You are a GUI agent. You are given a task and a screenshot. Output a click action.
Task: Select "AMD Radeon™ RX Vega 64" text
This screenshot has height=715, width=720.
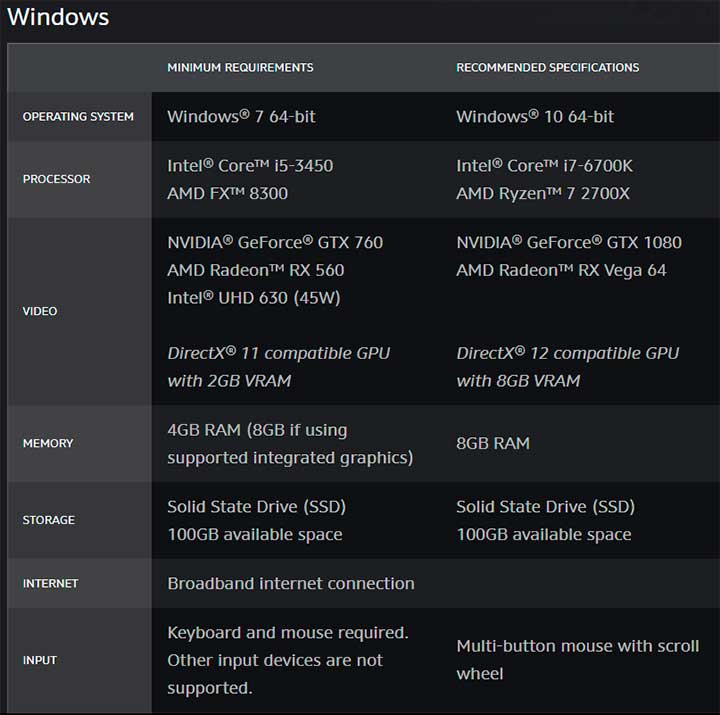click(x=561, y=270)
